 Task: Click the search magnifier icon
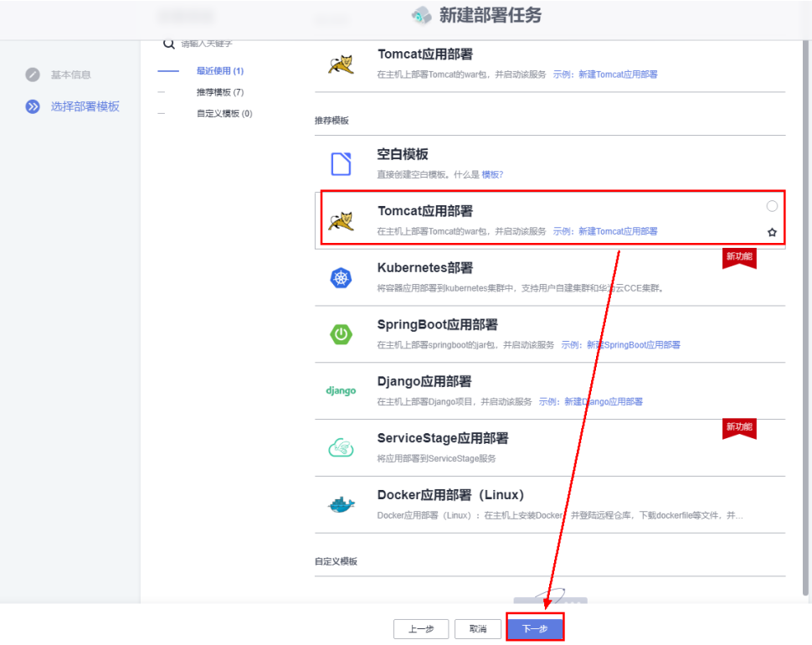point(168,44)
